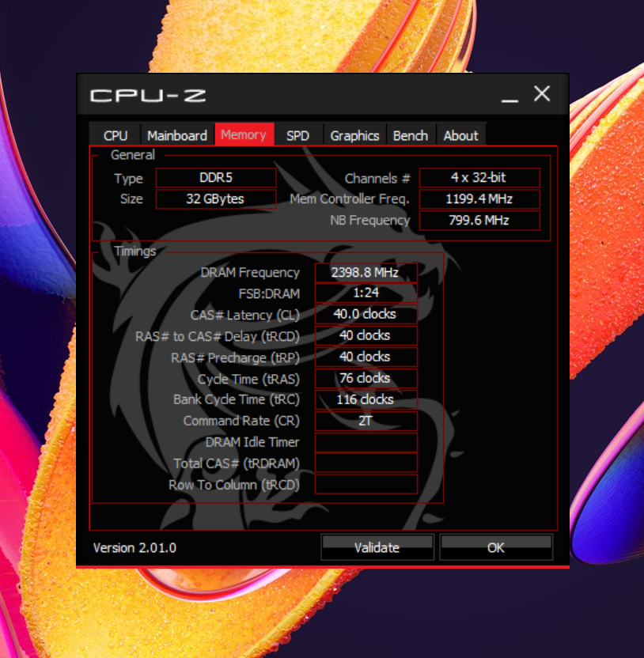This screenshot has height=658, width=644.
Task: Click the Bank Cycle Time (tRC) label
Action: 237,399
